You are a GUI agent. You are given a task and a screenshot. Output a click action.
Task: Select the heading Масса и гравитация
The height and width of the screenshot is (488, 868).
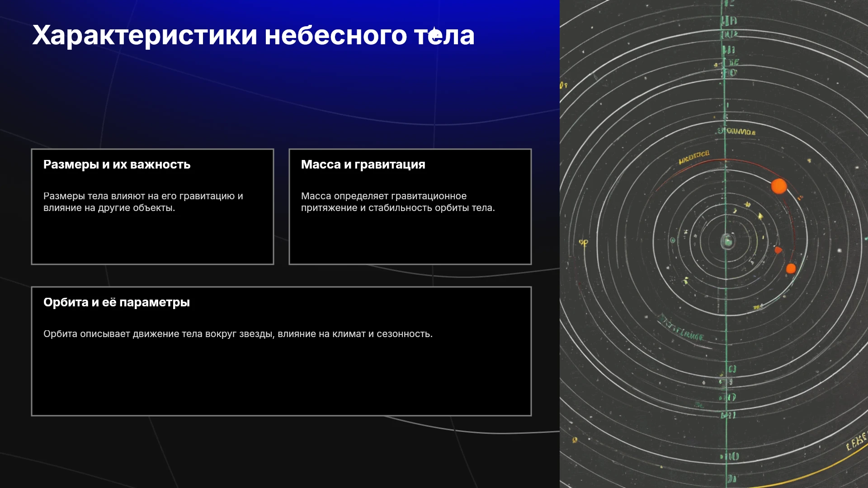point(363,164)
